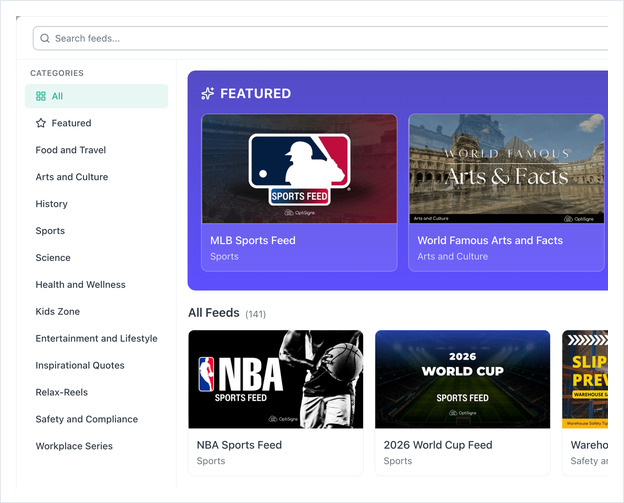Open the 2026 World Cup thumbnail
Viewport: 624px width, 503px height.
(462, 379)
